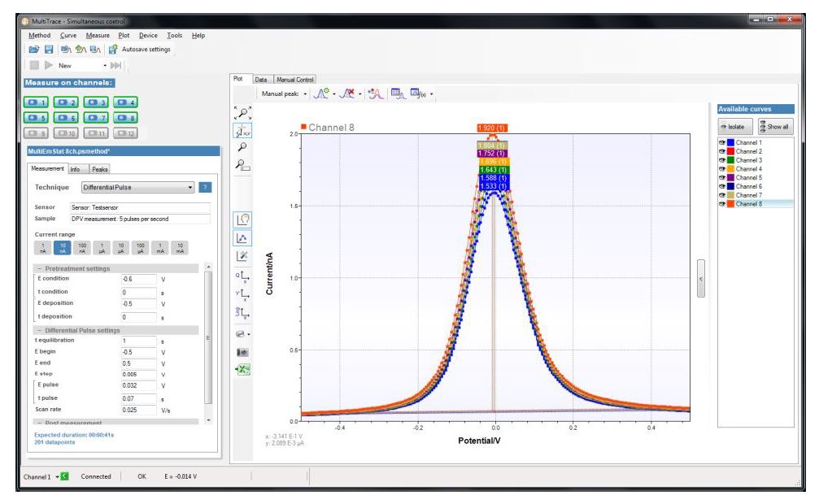Open Autosave settings
This screenshot has width=819, height=504.
click(139, 49)
